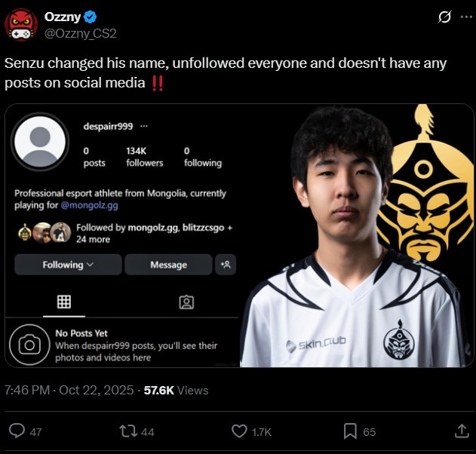Click the camera No Posts icon

click(x=29, y=345)
